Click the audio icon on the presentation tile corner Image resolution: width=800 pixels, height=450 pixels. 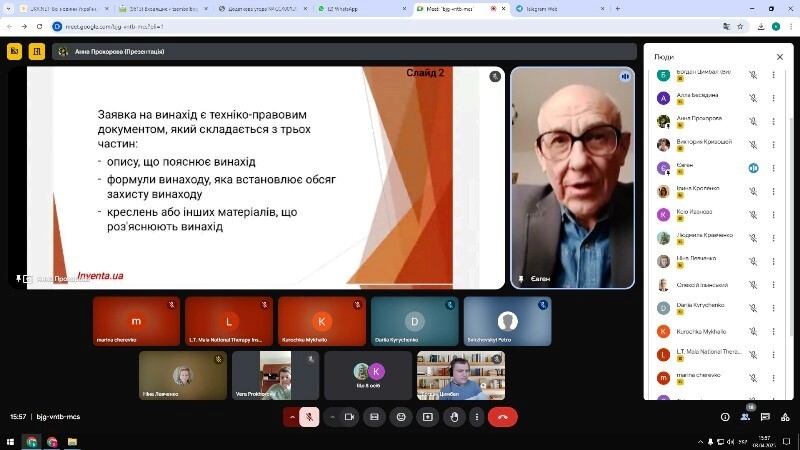(495, 77)
